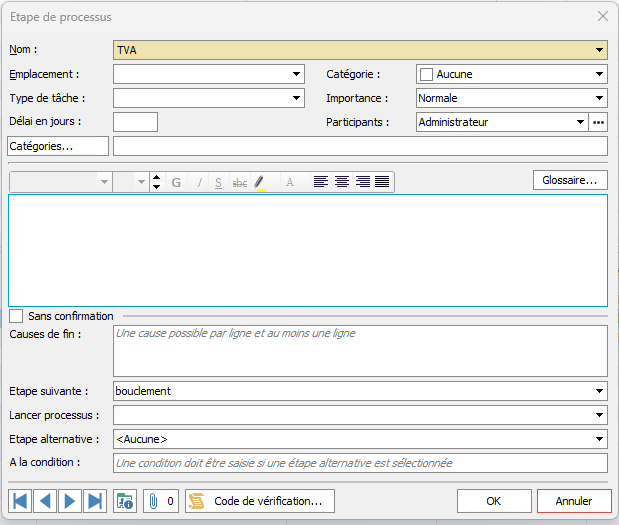This screenshot has width=619, height=525.
Task: Expand the Emplacement dropdown
Action: pyautogui.click(x=296, y=74)
